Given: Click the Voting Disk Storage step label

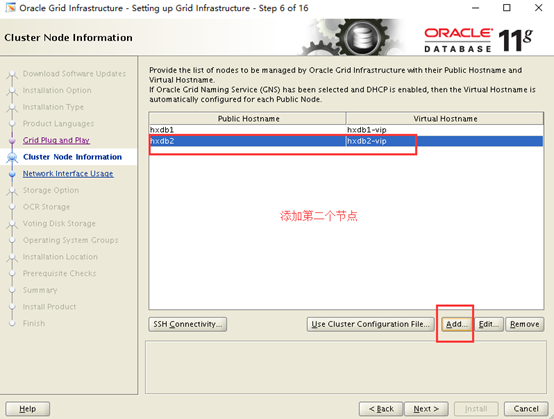Looking at the screenshot, I should (x=59, y=223).
